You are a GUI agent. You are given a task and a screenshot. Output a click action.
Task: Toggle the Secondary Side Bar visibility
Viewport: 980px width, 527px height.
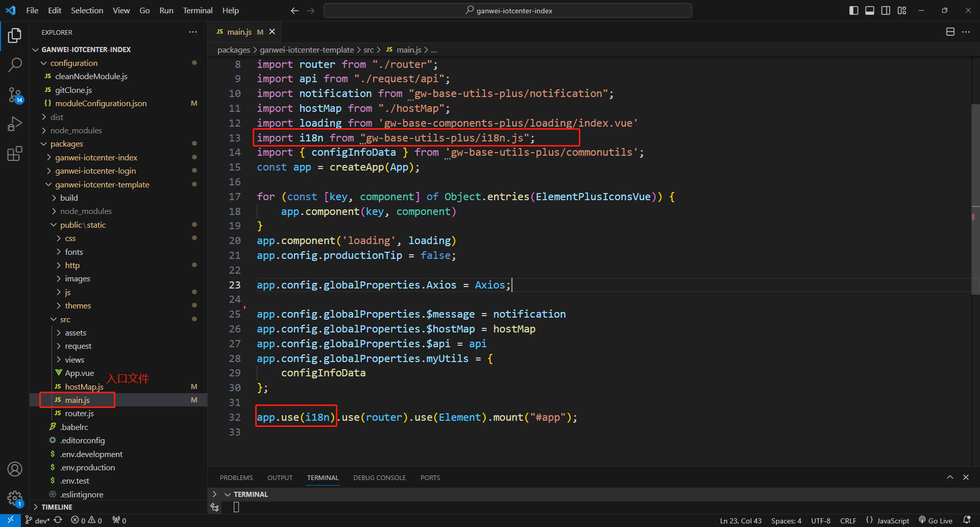click(886, 11)
